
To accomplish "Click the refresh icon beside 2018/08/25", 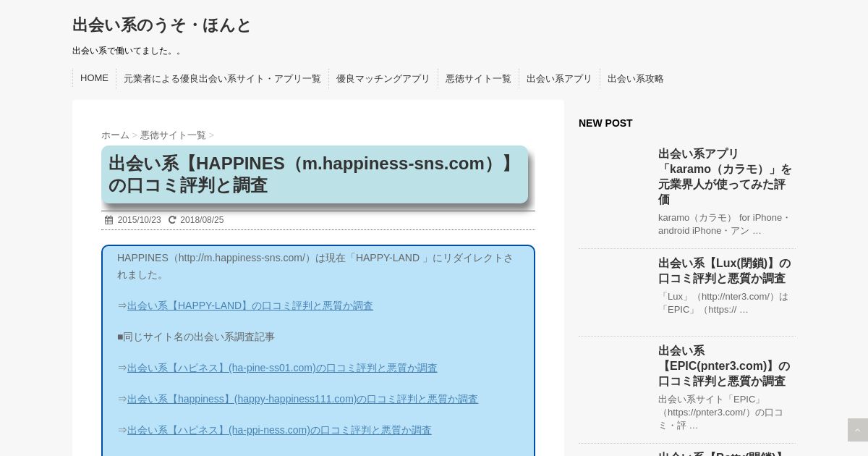I will pos(172,220).
